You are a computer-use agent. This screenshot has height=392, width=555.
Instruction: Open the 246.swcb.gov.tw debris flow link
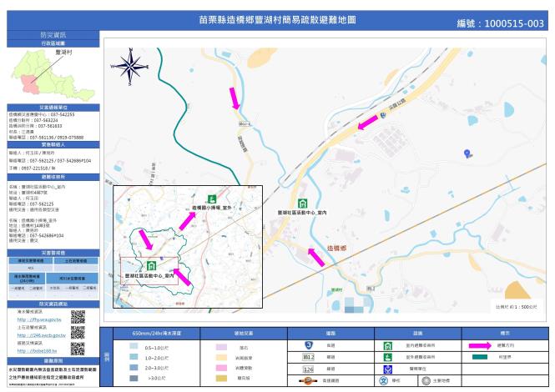(42, 335)
